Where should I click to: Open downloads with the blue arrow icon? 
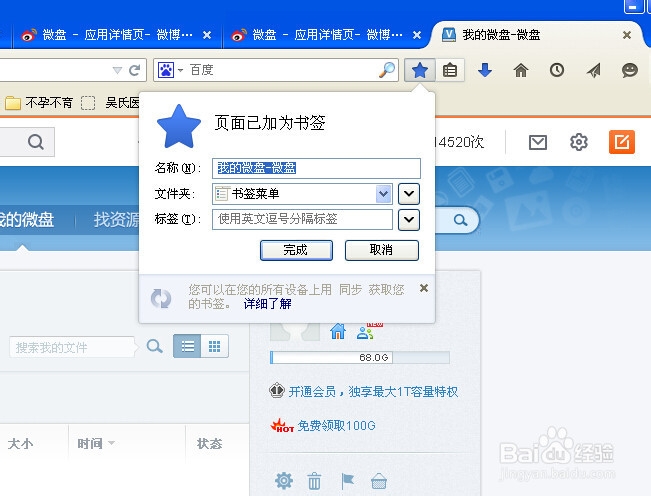485,70
